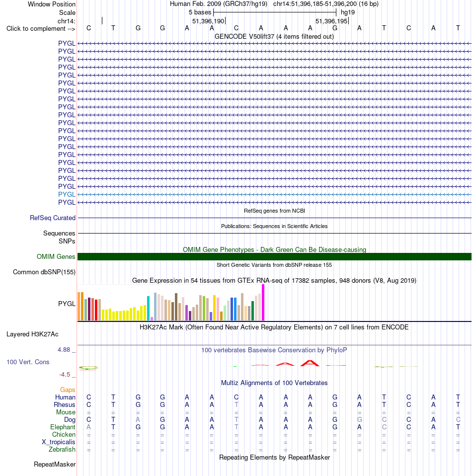The height and width of the screenshot is (476, 472).
Task: Select the Rhesus alignment row label
Action: pos(65,404)
